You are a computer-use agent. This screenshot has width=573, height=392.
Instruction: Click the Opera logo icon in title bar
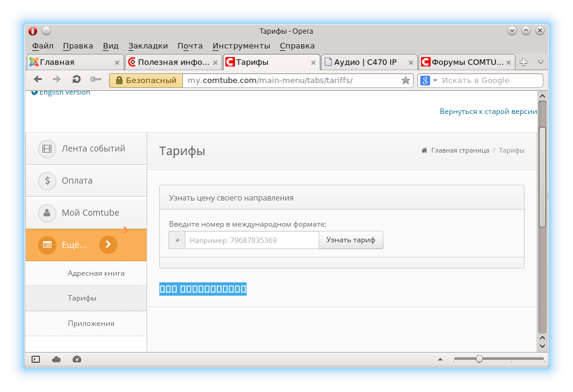33,31
